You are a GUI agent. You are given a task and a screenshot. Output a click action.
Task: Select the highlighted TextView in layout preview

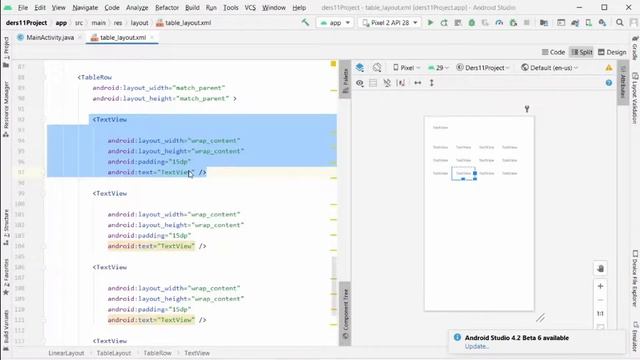click(464, 173)
